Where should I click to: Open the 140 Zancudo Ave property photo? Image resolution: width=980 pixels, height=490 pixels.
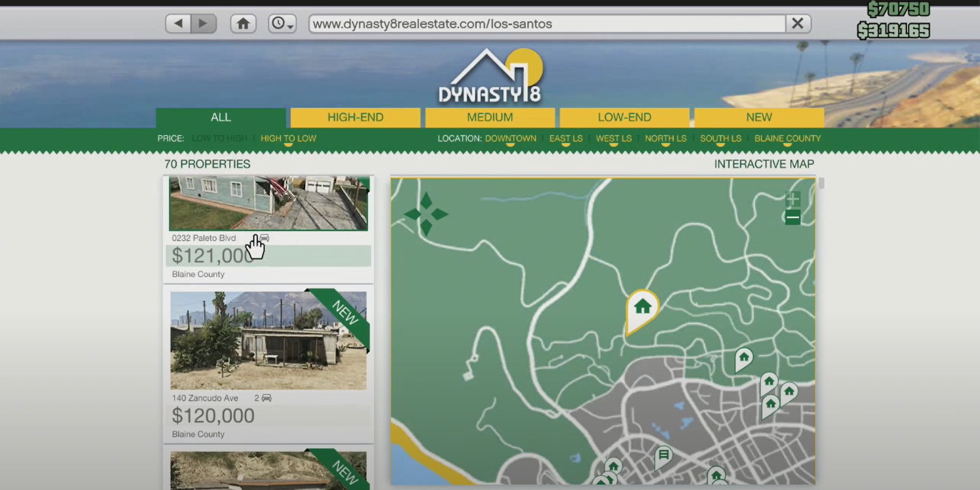269,341
